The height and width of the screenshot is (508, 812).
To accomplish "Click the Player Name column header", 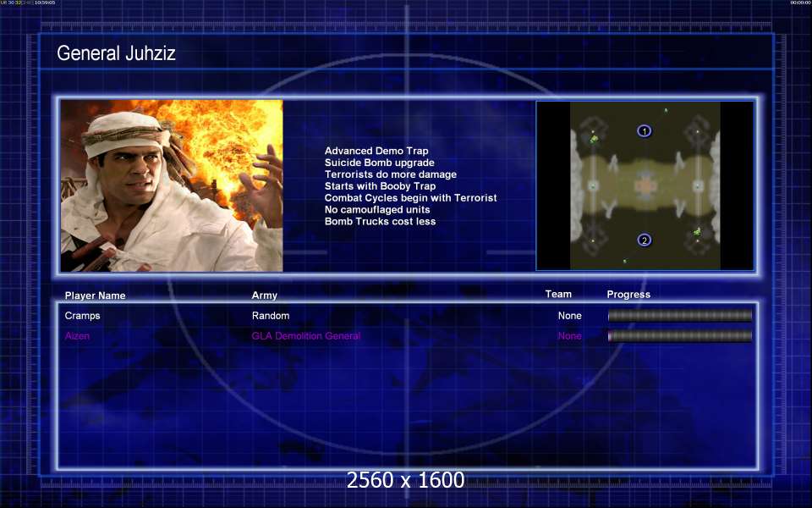I will click(95, 295).
